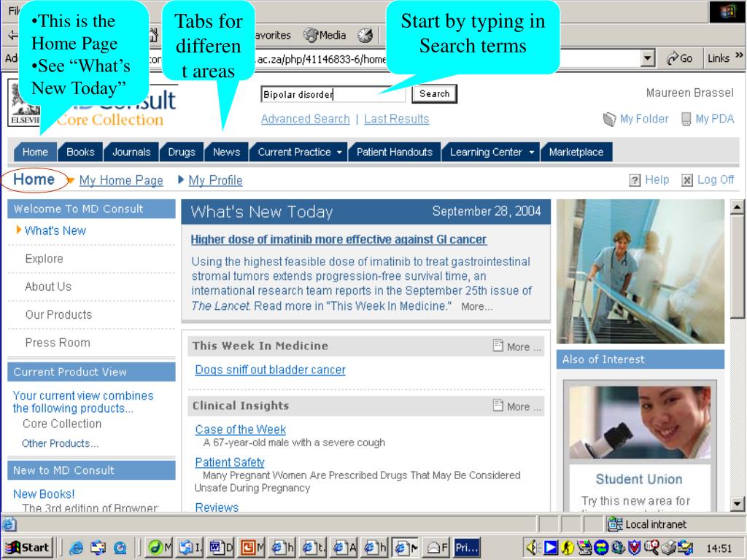Open the Patient Handouts tab
The height and width of the screenshot is (560, 747).
click(x=395, y=152)
